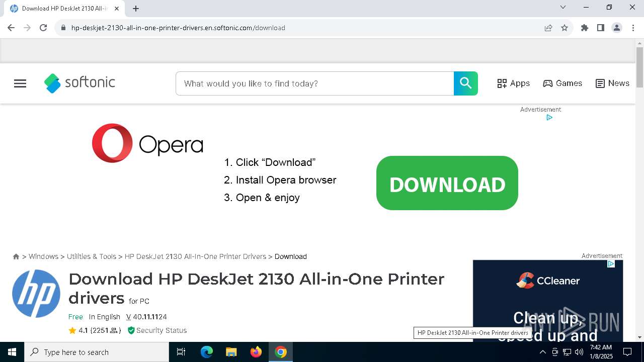Open Chrome three-dot menu
Viewport: 644px width, 362px height.
click(633, 28)
